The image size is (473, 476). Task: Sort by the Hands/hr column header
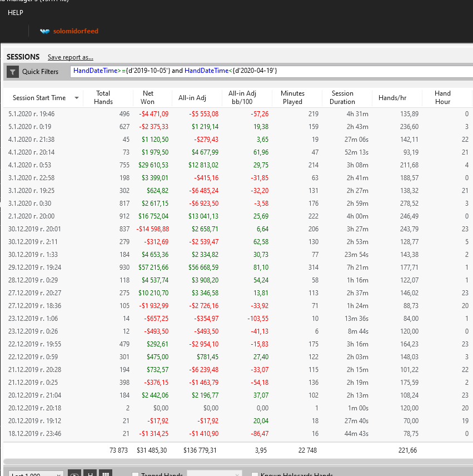392,98
